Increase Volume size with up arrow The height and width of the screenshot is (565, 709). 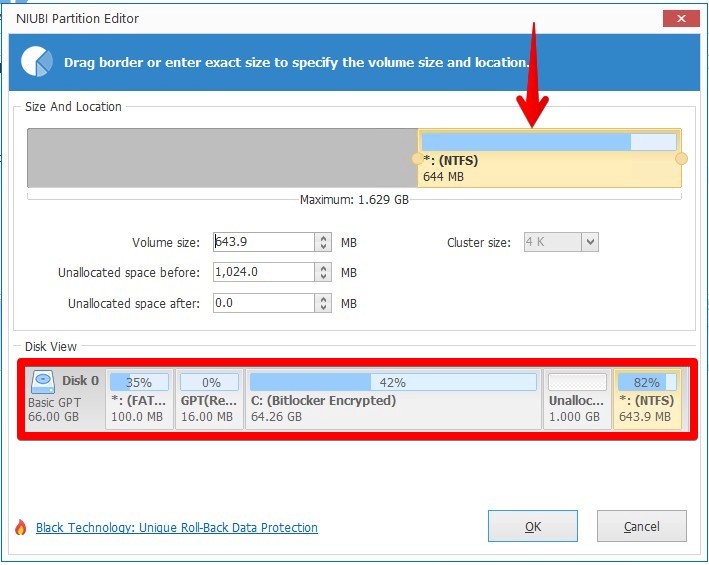click(323, 238)
